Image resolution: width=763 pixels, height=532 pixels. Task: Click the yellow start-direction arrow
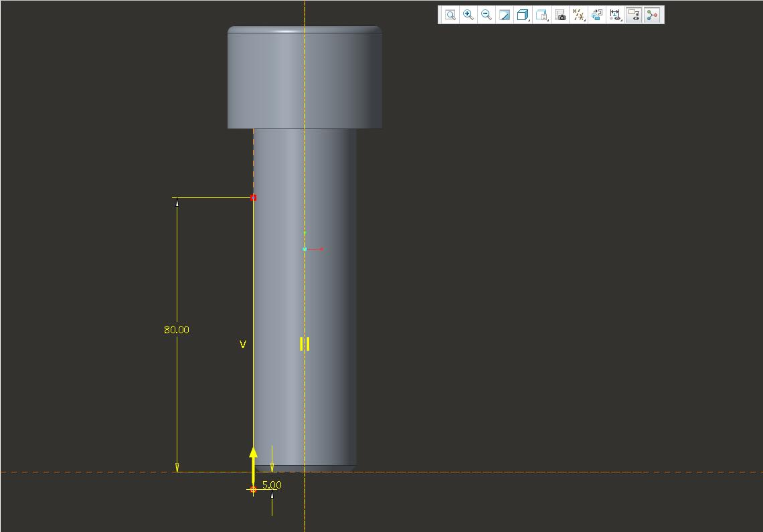coord(253,465)
